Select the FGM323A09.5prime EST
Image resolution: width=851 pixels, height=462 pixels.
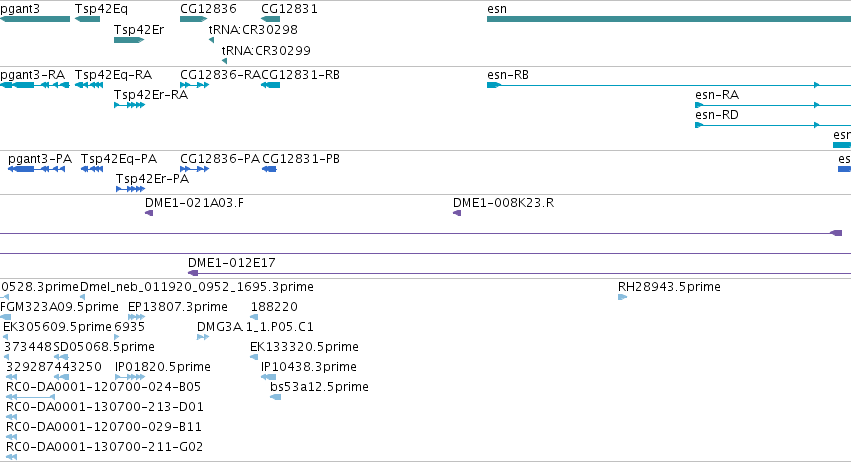(x=5, y=317)
